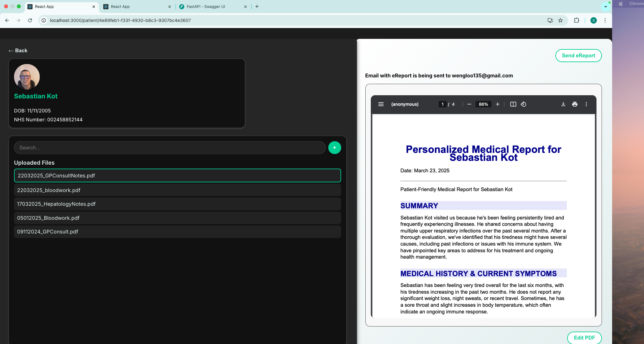644x344 pixels.
Task: Click the PDF zoom in button
Action: coord(497,104)
